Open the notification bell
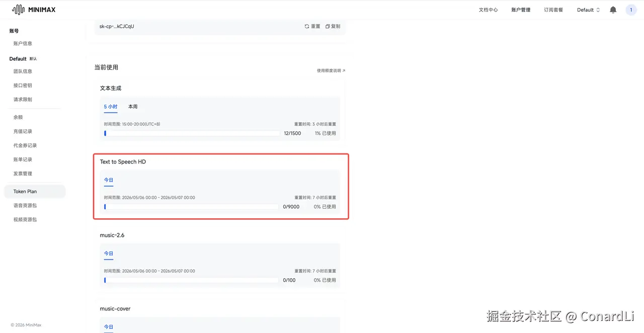644x333 pixels. tap(613, 10)
